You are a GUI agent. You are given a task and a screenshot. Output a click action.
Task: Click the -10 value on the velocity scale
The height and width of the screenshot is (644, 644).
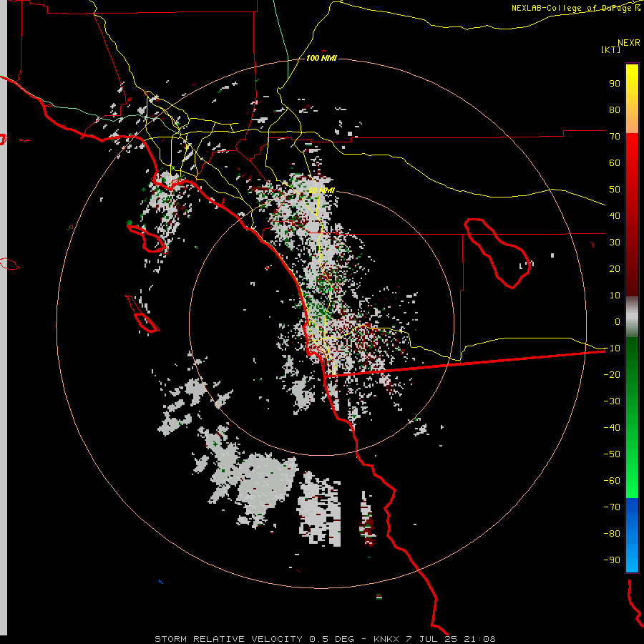pyautogui.click(x=612, y=348)
